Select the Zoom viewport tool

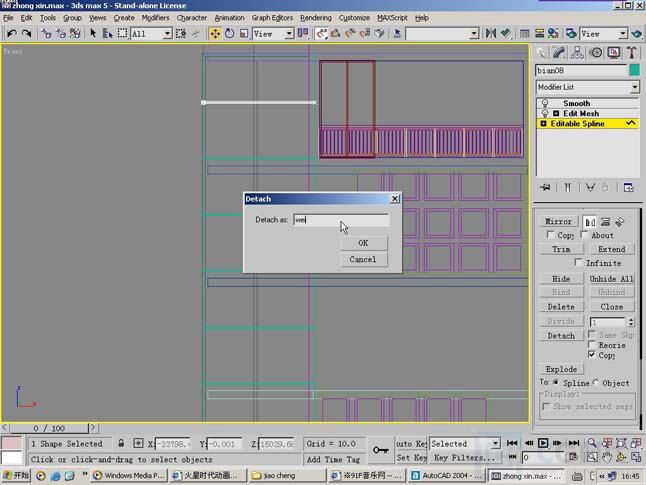592,443
